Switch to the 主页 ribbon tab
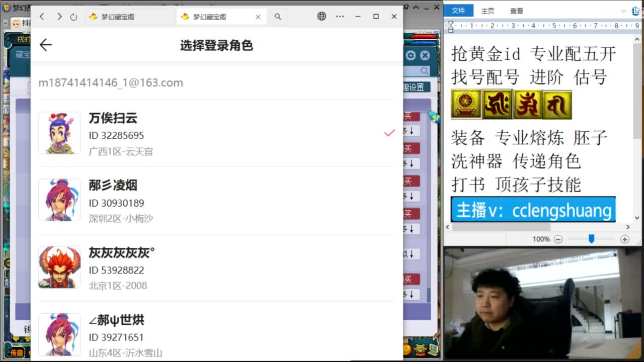The image size is (644, 362). pos(487,11)
